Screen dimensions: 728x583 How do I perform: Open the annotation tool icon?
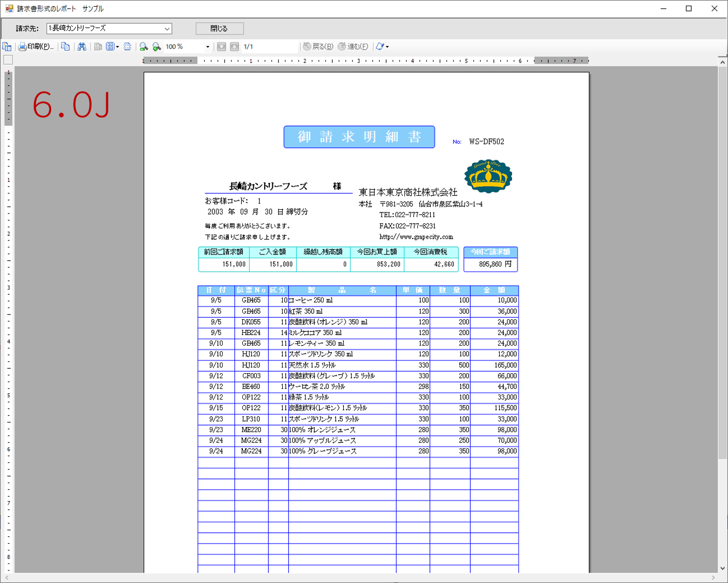point(380,47)
